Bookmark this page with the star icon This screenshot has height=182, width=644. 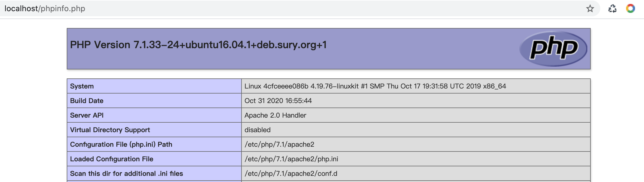(x=590, y=9)
